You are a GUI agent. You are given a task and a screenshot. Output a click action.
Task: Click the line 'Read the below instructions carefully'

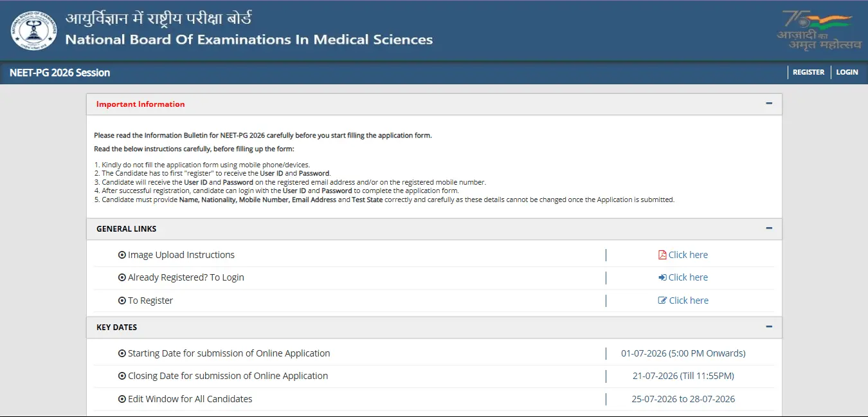pos(194,149)
